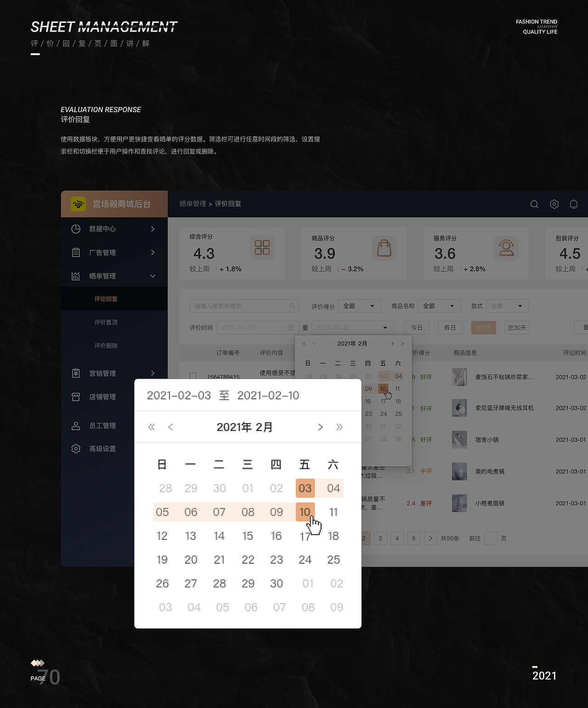Click next page arrow in pagination
Image resolution: width=588 pixels, height=708 pixels.
(430, 538)
